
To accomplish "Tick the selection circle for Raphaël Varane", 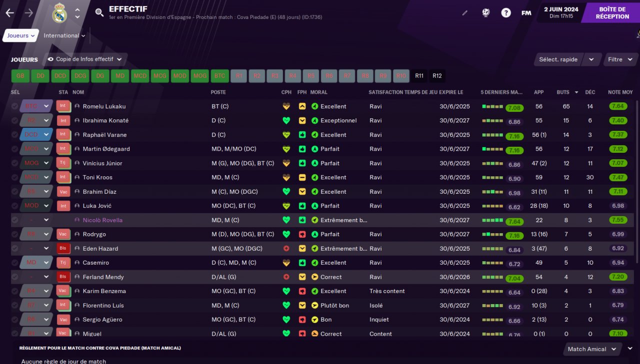I will tap(14, 135).
